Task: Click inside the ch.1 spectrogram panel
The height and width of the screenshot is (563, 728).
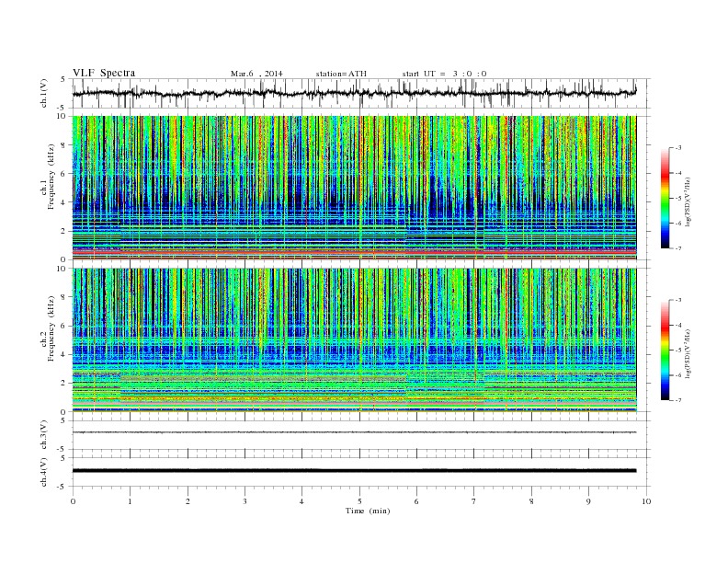Action: (x=354, y=188)
